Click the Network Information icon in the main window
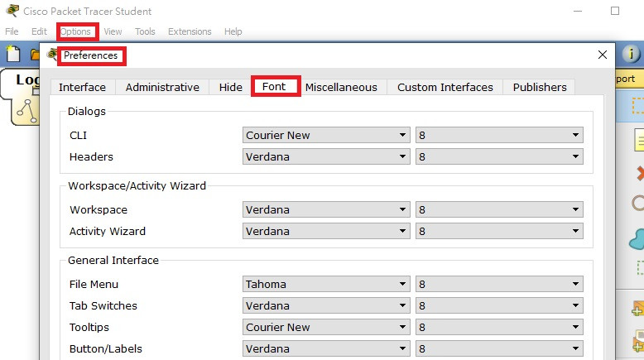The width and height of the screenshot is (644, 360). (x=631, y=53)
